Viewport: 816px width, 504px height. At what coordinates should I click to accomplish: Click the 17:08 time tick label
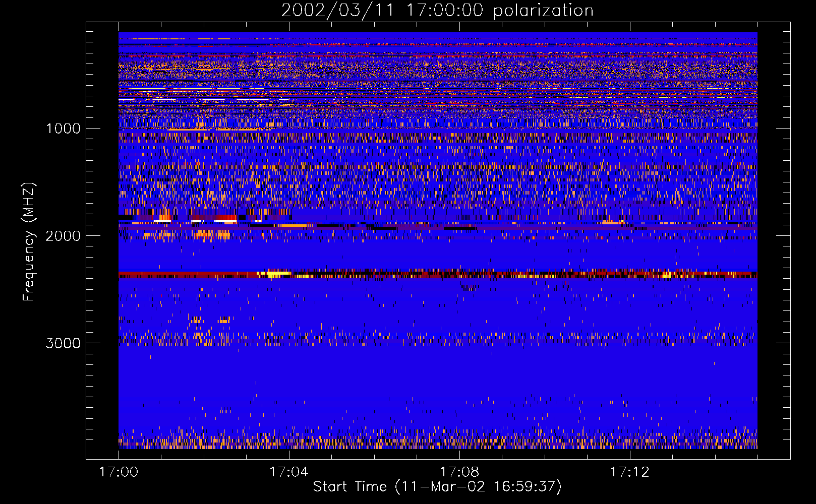459,472
